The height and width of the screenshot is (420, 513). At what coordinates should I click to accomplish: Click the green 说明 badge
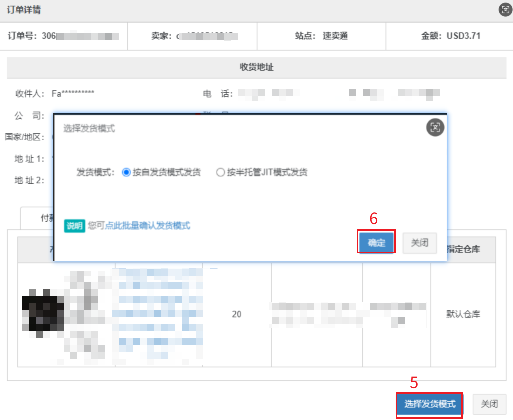pos(74,226)
